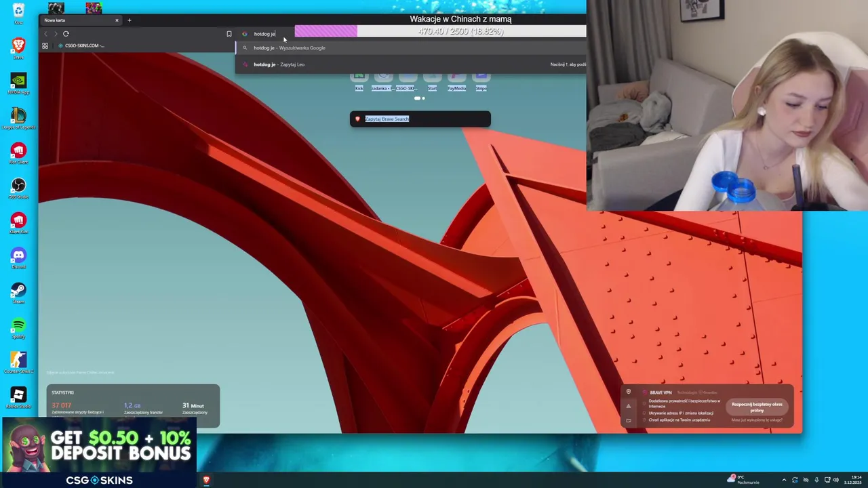
Task: Launch OBS Studio from the desktop
Action: (x=18, y=188)
